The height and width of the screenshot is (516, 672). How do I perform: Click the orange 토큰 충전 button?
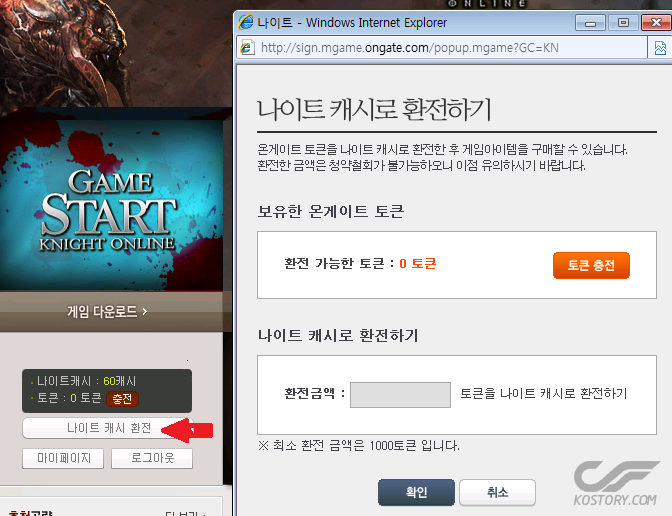591,265
